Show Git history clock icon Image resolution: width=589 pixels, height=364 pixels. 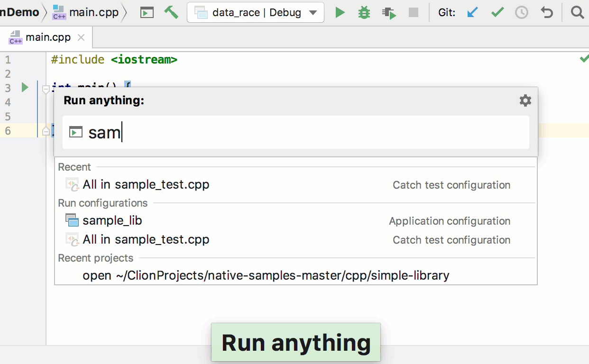coord(522,12)
